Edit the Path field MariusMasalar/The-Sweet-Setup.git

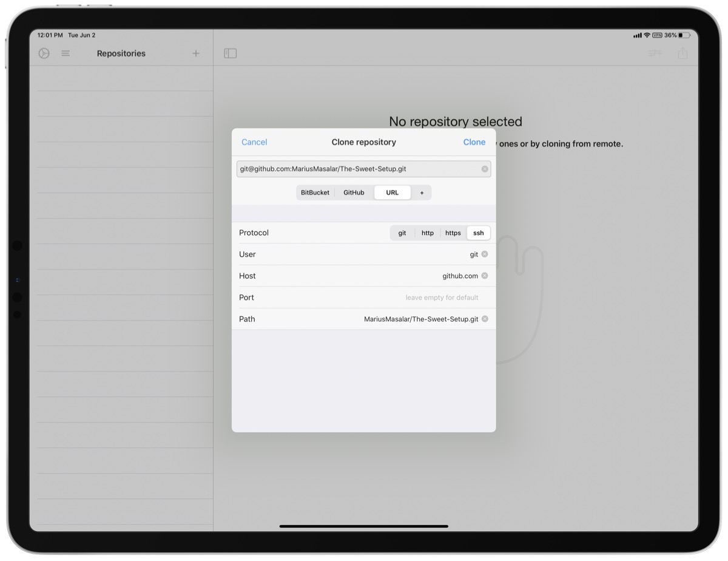pyautogui.click(x=363, y=319)
